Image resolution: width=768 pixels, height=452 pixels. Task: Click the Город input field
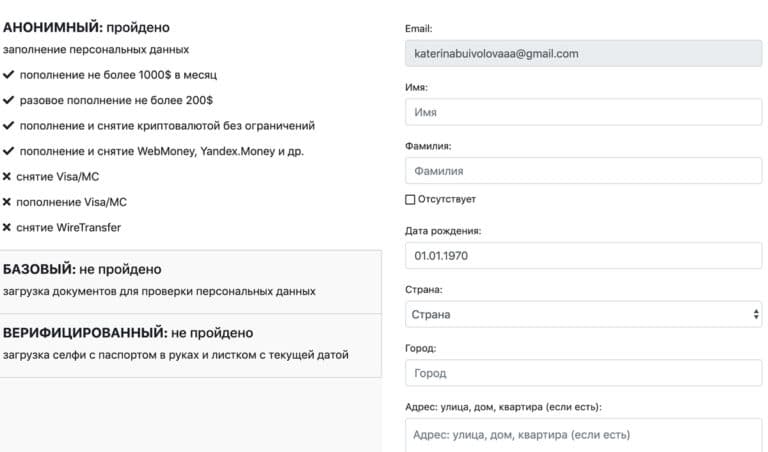583,373
